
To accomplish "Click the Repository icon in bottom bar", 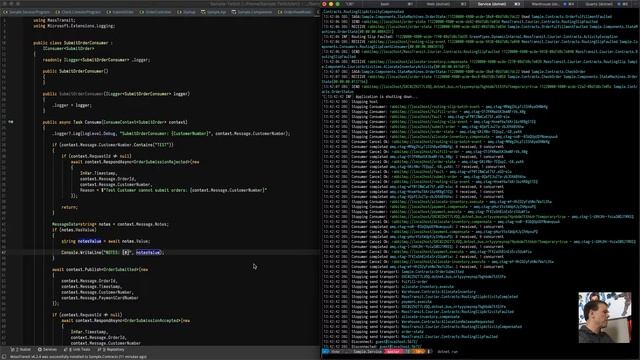I will (x=99, y=349).
